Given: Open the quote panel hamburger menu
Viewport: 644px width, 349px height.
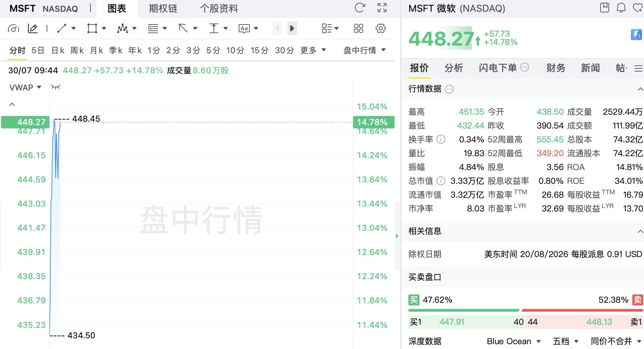Looking at the screenshot, I should [x=638, y=68].
